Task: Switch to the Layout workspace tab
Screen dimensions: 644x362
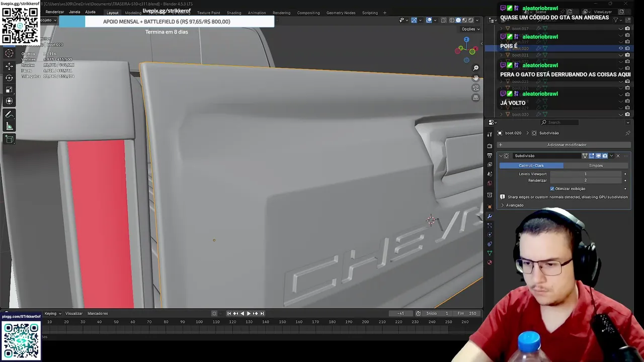Action: click(x=112, y=13)
